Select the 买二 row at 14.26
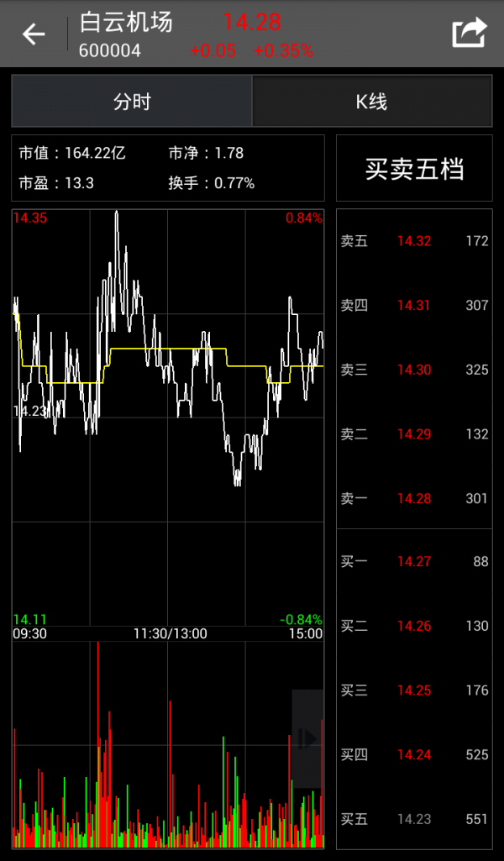Screen dimensions: 504x861 (414, 626)
